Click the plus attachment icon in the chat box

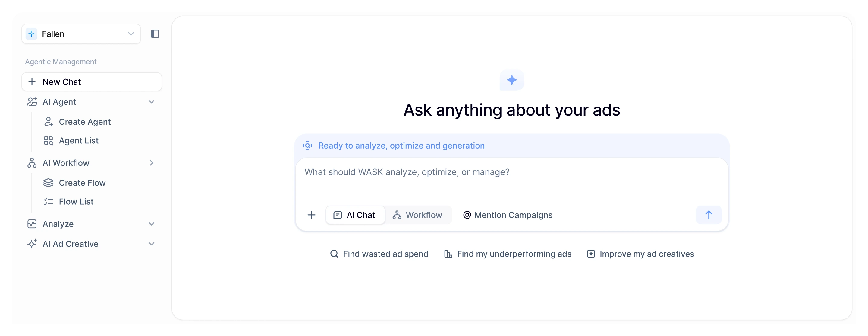pos(311,215)
